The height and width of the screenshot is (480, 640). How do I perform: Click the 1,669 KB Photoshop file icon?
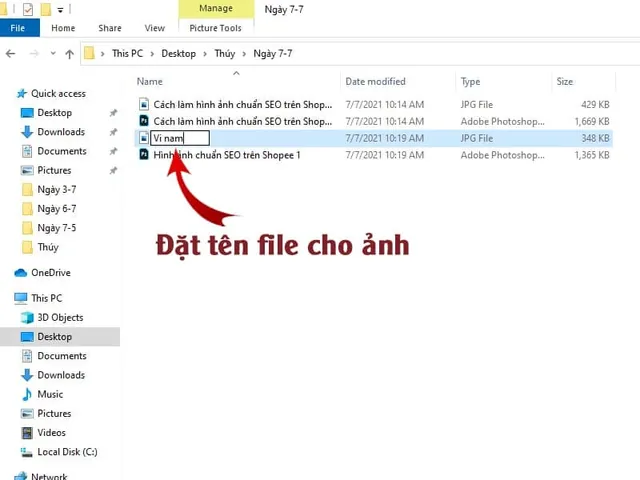144,121
